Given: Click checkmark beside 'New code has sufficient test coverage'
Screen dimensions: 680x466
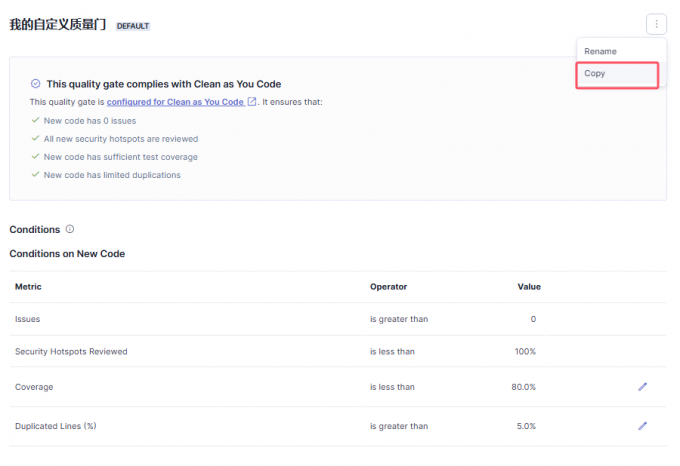Looking at the screenshot, I should (35, 157).
